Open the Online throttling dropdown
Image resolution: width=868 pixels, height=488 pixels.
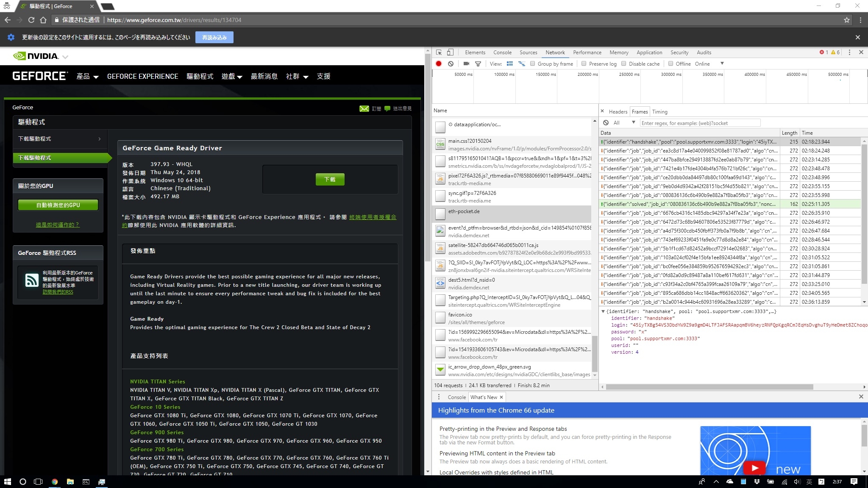pyautogui.click(x=709, y=64)
